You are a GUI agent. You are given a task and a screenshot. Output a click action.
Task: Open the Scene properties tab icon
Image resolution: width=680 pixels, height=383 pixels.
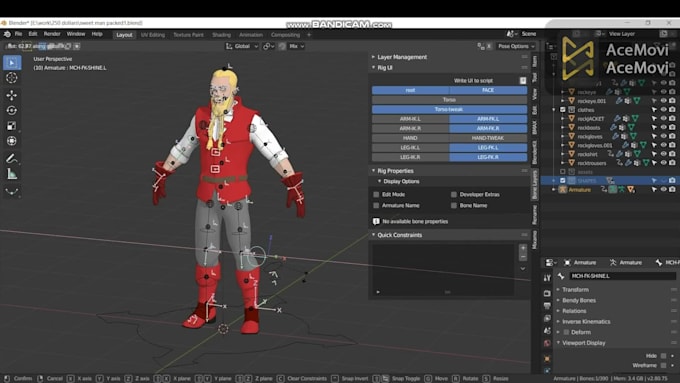[547, 331]
